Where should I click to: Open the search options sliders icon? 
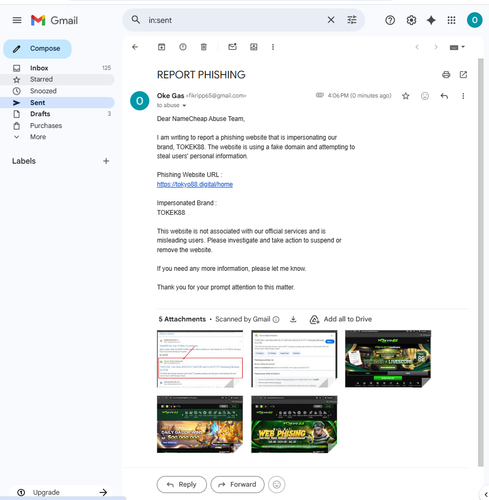(x=352, y=20)
